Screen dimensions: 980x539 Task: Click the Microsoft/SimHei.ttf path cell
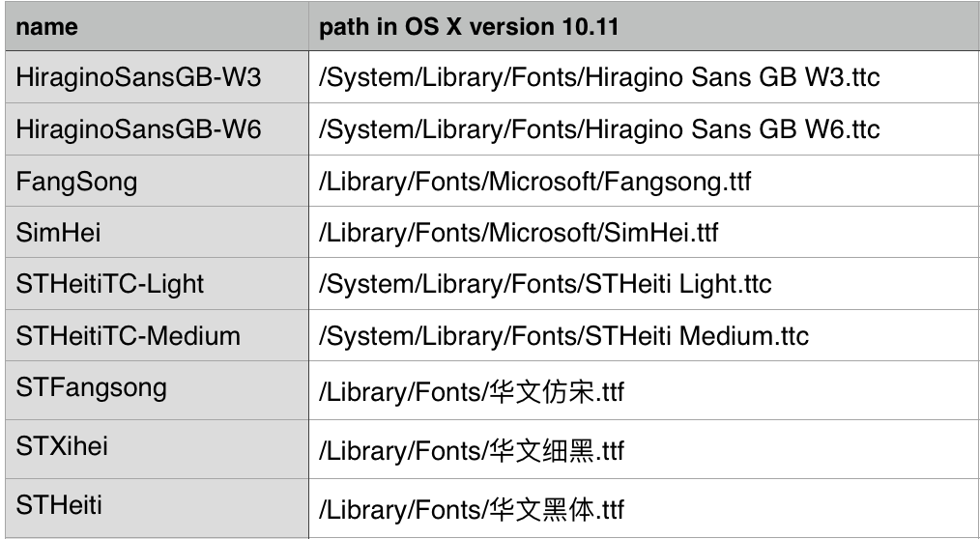pyautogui.click(x=518, y=233)
